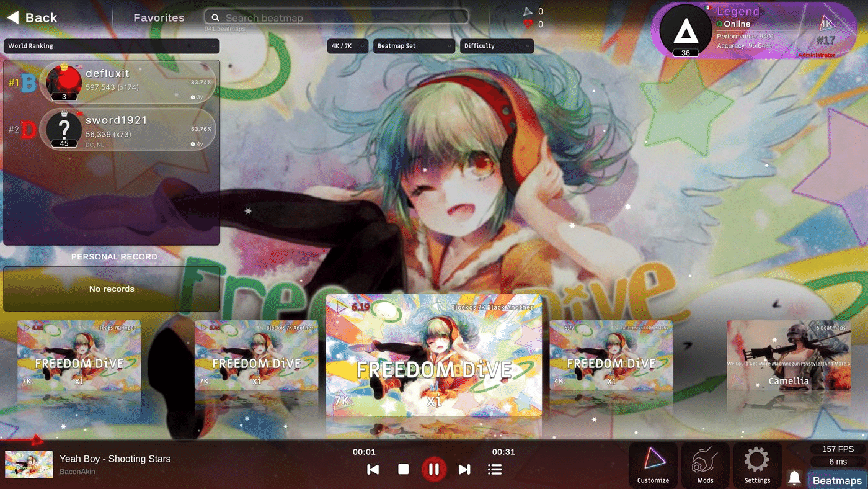Click the "Yeah Boy - Shooting Stars" song title
This screenshot has width=868, height=489.
click(x=115, y=459)
